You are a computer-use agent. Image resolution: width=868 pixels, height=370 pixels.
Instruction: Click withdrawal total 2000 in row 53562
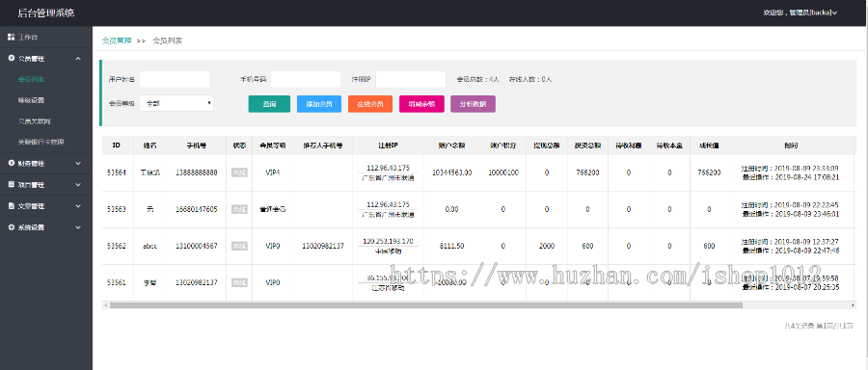(x=547, y=246)
